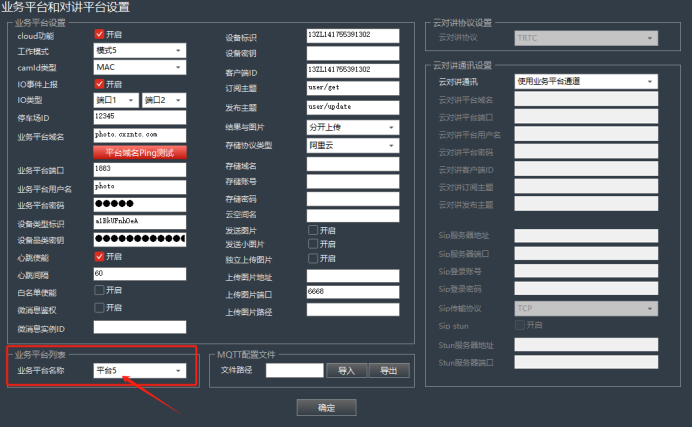Click the 发布主题 field showing user/update
Screen dimensions: 692x428
[353, 107]
